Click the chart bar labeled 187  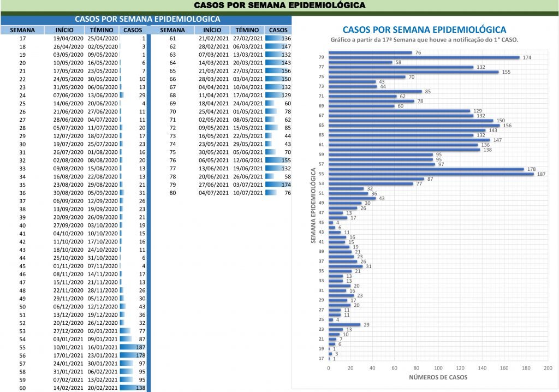click(x=431, y=174)
